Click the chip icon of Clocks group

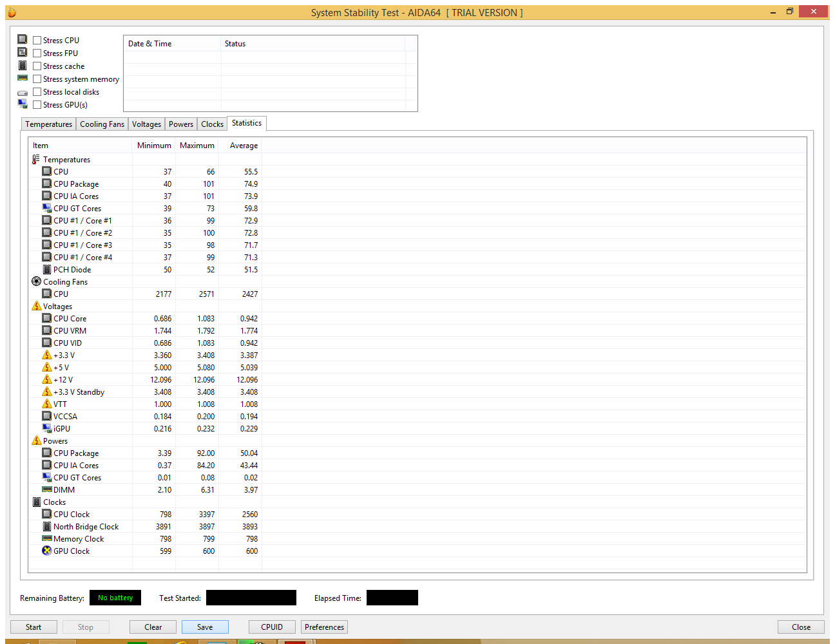[x=36, y=502]
